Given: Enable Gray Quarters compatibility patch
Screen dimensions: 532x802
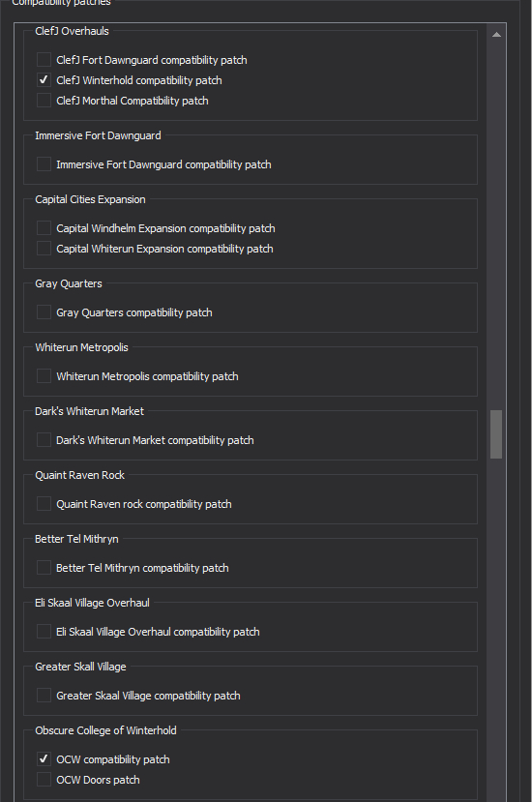Looking at the screenshot, I should point(44,312).
